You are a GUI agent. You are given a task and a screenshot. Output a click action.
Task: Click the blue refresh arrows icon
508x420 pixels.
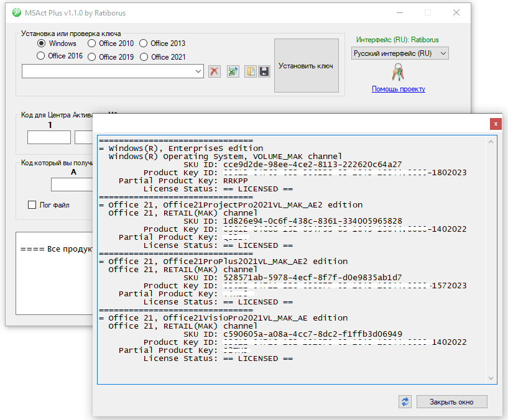pyautogui.click(x=405, y=402)
